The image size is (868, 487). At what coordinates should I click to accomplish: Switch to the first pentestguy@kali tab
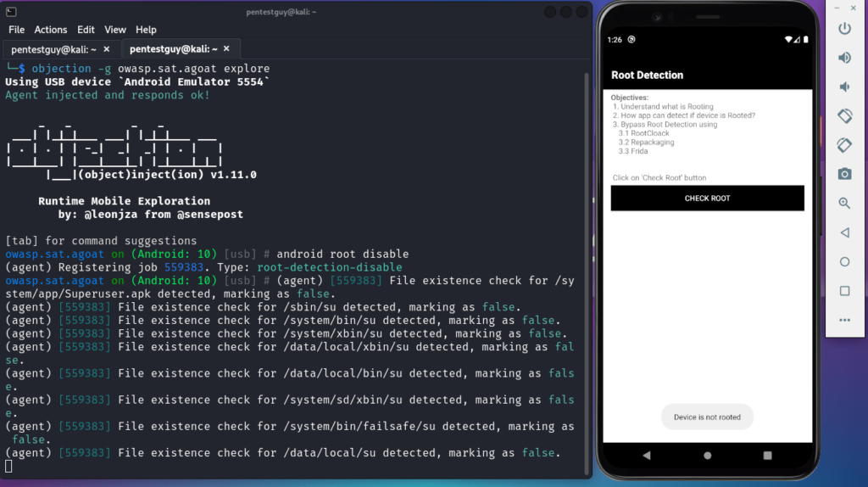pyautogui.click(x=53, y=49)
